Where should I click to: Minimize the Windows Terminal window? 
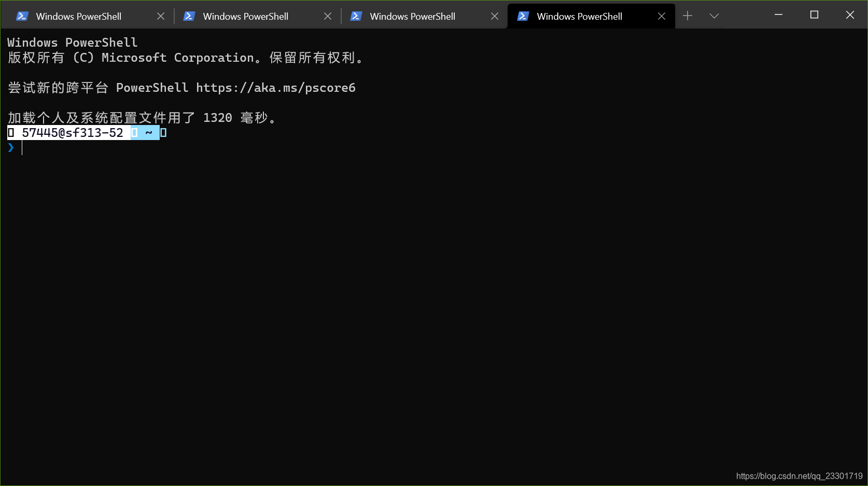778,15
